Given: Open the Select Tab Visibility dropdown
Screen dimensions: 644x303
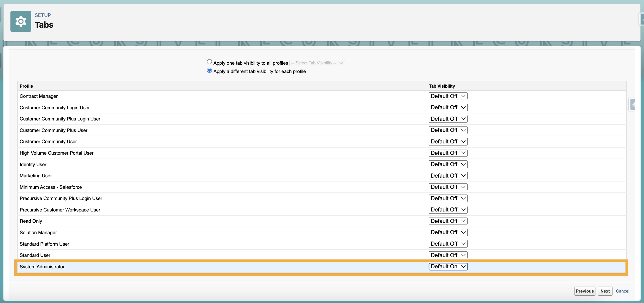Looking at the screenshot, I should click(317, 63).
